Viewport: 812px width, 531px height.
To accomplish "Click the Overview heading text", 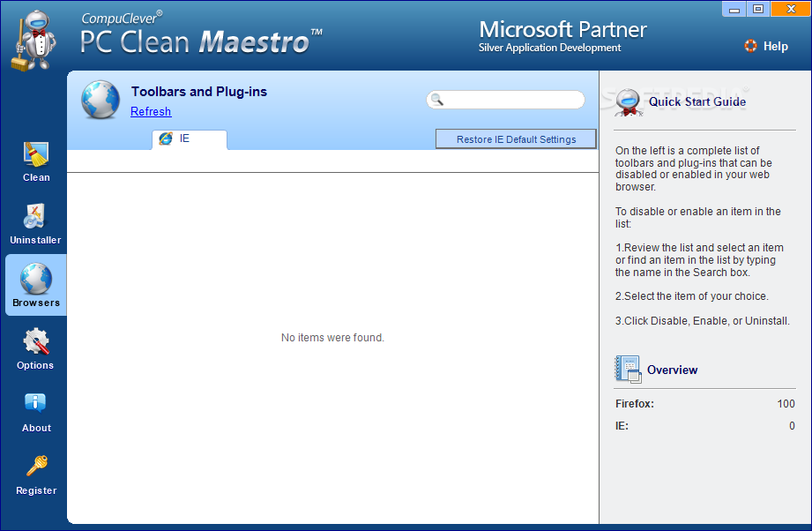I will click(x=672, y=370).
